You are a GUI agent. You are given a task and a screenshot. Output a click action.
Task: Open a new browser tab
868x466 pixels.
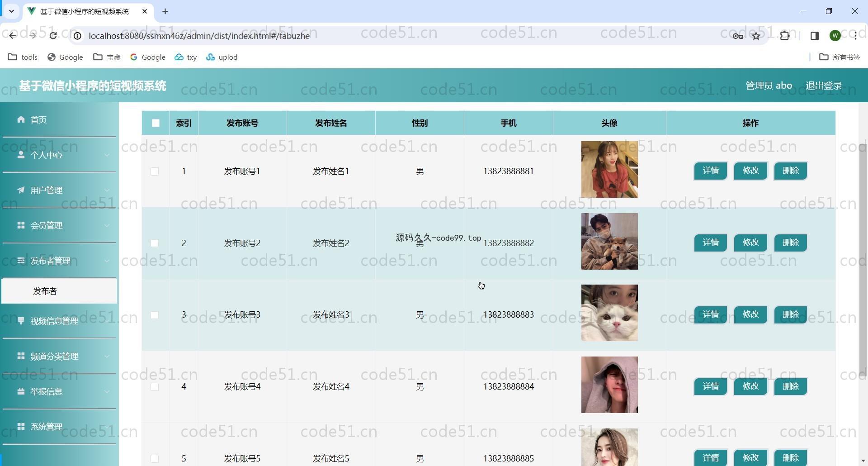click(x=165, y=11)
